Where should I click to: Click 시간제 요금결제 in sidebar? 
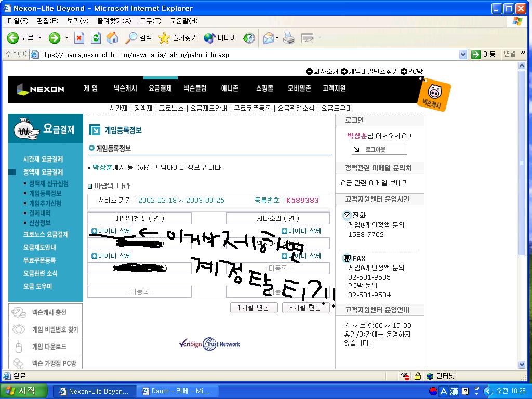coord(43,159)
